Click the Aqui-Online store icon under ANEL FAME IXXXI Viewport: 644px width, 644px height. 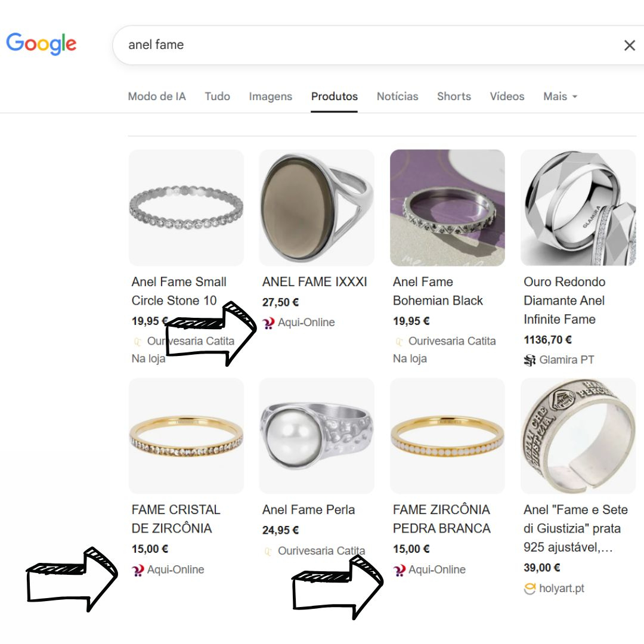click(x=268, y=323)
